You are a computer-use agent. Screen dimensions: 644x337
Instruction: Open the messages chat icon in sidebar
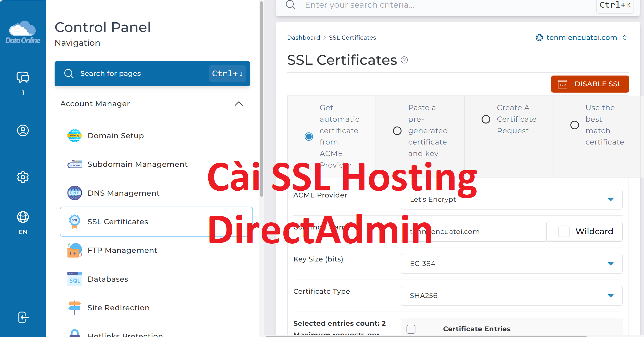pos(23,77)
